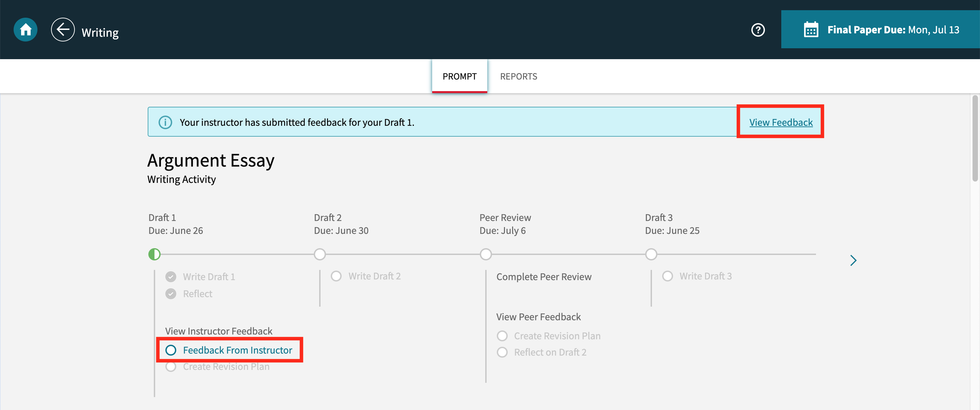The height and width of the screenshot is (410, 980).
Task: Click the Home icon in the navigation bar
Action: (x=25, y=29)
